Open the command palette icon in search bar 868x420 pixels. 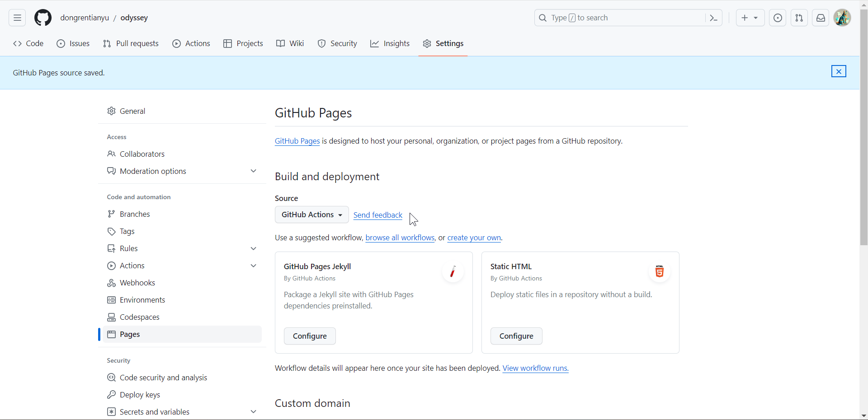[x=713, y=18]
